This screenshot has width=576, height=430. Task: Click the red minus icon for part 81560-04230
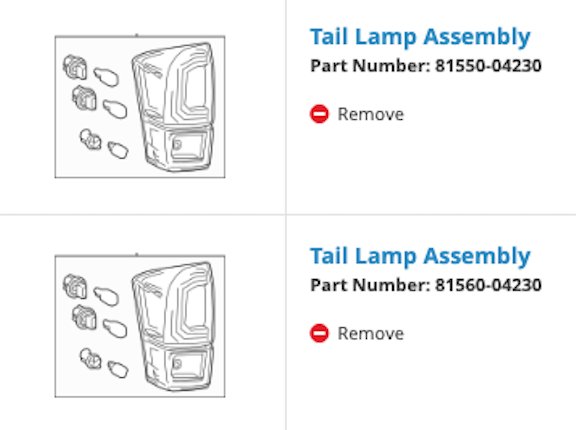coord(319,333)
